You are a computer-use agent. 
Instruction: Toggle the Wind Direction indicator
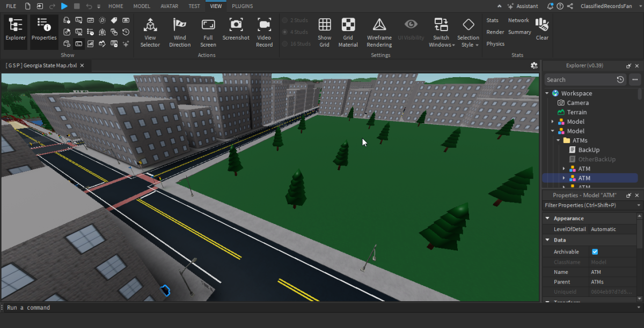180,32
